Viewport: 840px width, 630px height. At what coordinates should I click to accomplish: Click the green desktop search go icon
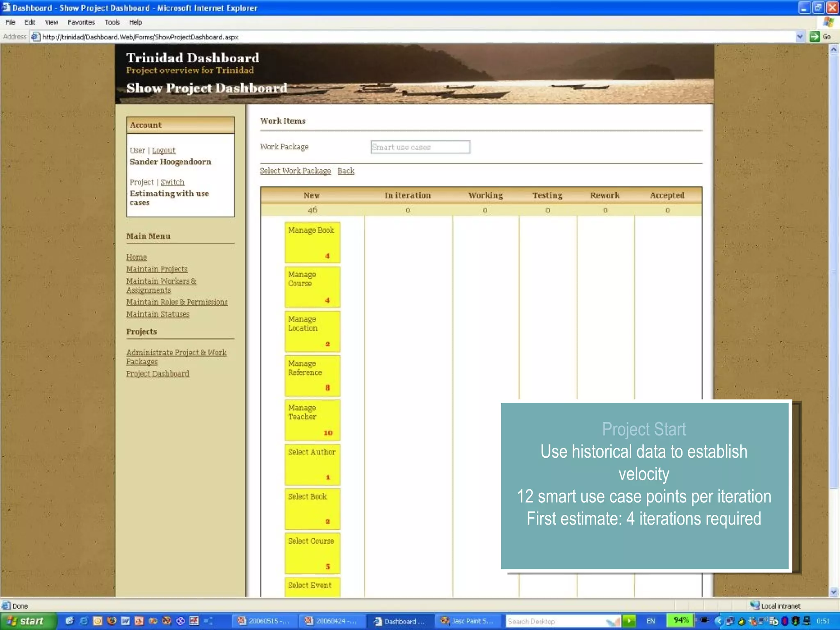point(629,621)
